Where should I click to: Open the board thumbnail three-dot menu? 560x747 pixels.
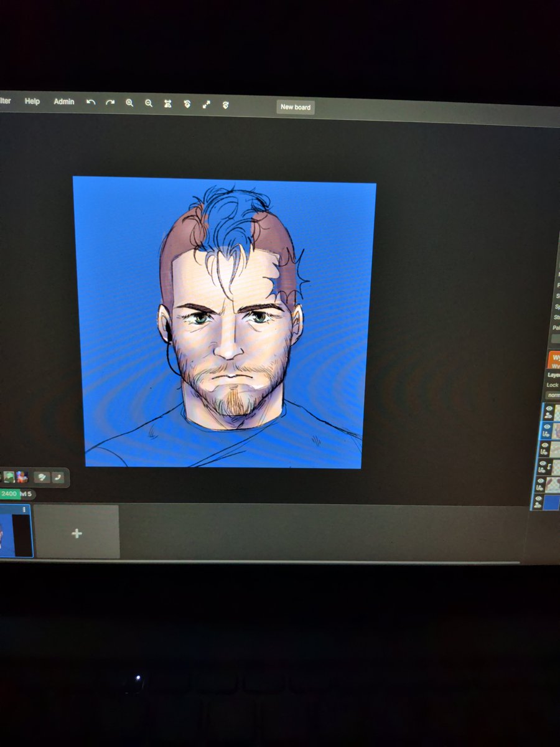25,509
